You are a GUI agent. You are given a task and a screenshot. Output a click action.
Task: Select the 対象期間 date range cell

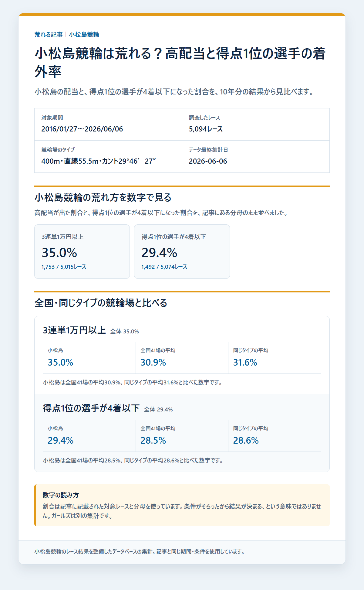(108, 124)
